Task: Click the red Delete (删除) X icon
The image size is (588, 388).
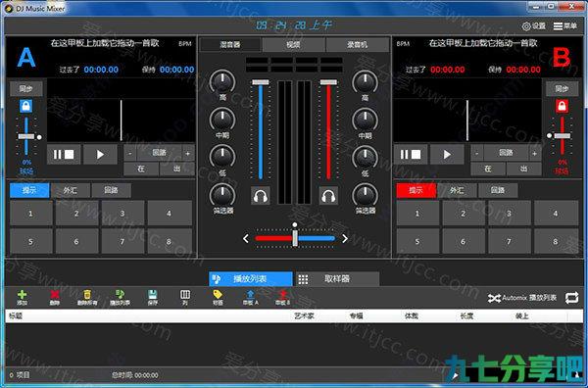Action: coord(55,295)
